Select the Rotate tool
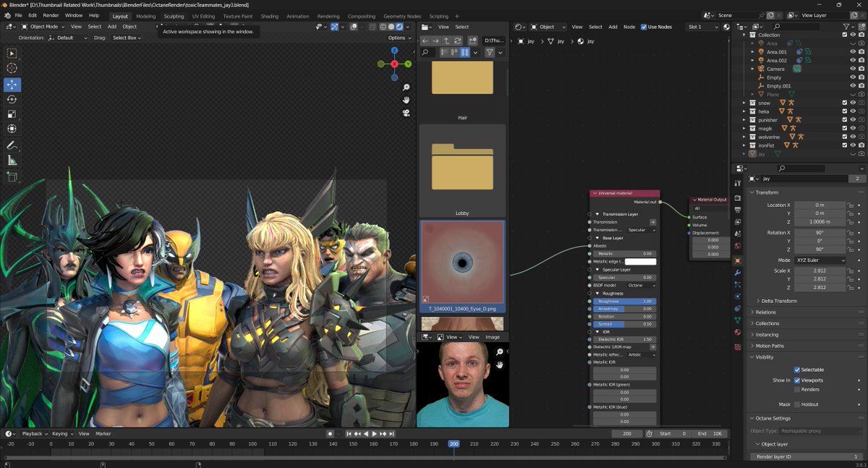868x468 pixels. coord(12,99)
